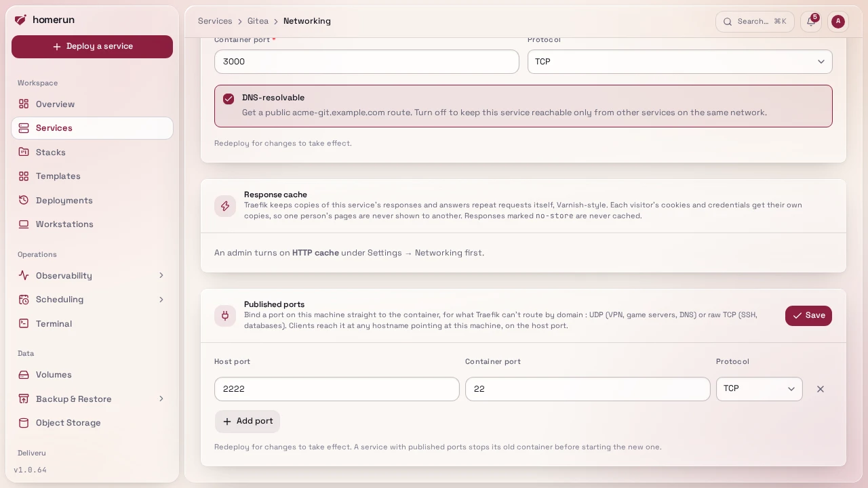Image resolution: width=868 pixels, height=488 pixels.
Task: Click the Services breadcrumb link
Action: [x=215, y=21]
